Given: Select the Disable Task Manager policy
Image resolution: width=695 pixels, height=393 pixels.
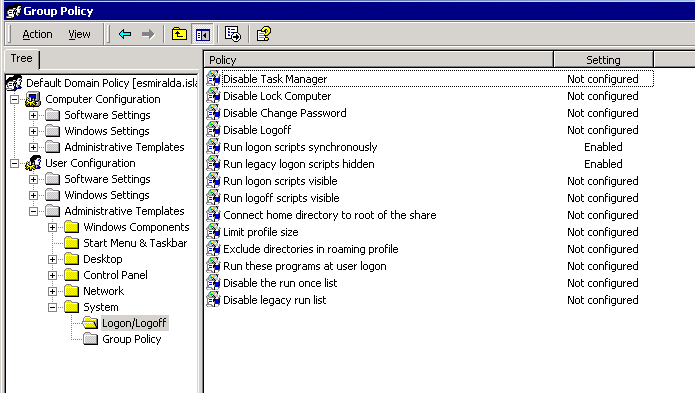Looking at the screenshot, I should pos(275,79).
